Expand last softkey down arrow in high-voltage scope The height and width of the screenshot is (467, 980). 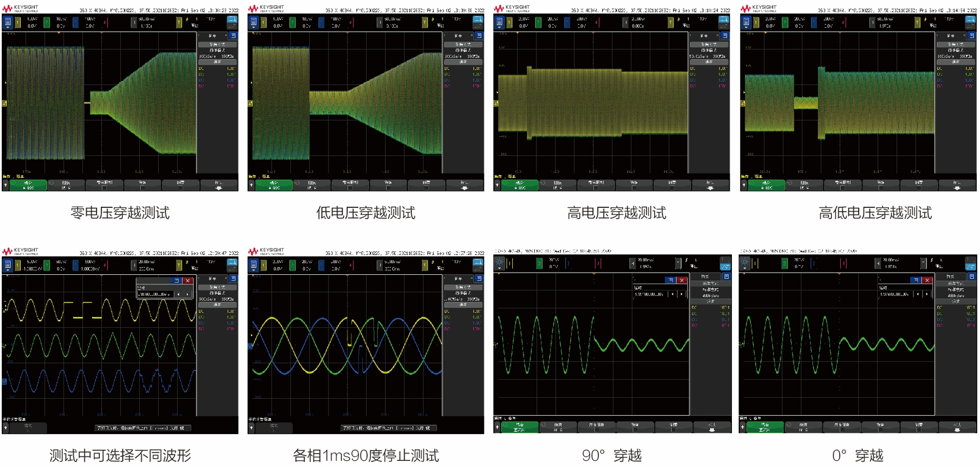(x=710, y=188)
